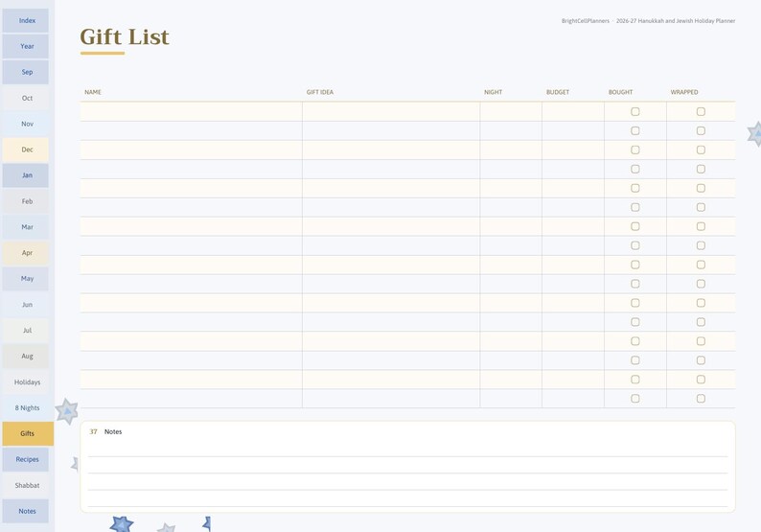Select the Aug month tab
Viewport: 761px width, 532px height.
coord(26,356)
